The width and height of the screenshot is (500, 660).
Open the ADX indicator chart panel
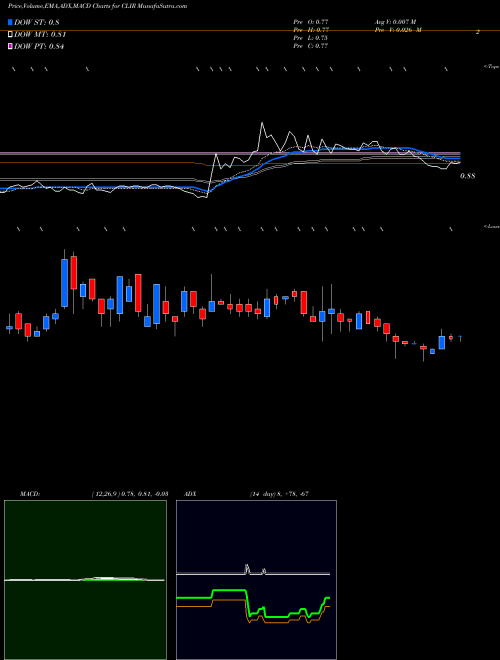point(256,580)
